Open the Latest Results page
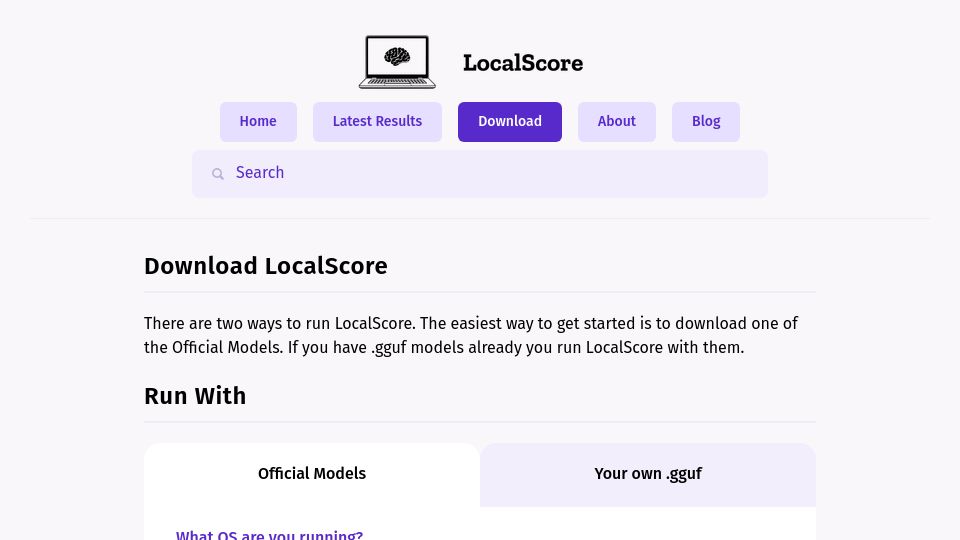Image resolution: width=960 pixels, height=540 pixels. click(377, 122)
